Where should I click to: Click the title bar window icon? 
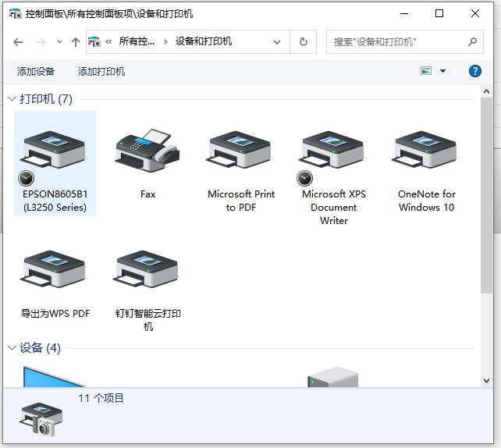coord(15,14)
